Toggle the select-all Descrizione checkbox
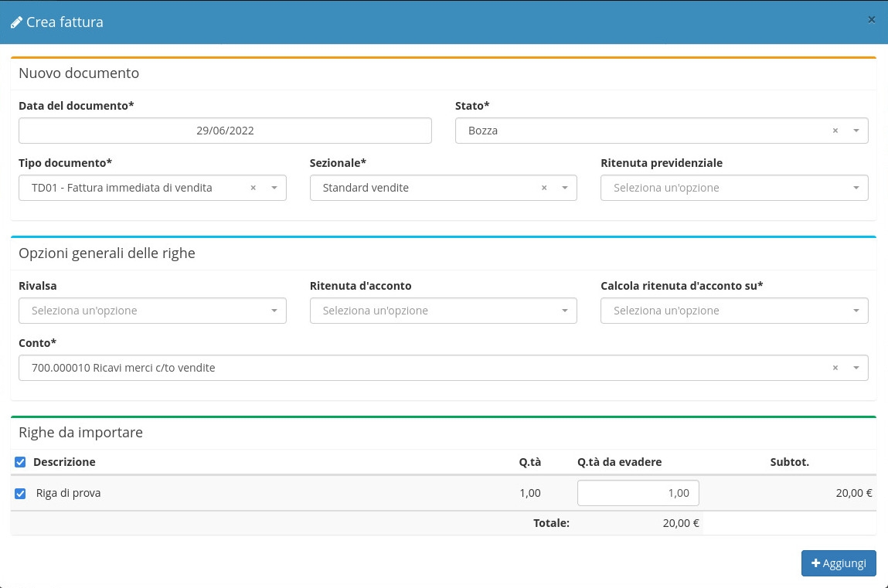The width and height of the screenshot is (888, 588). click(20, 462)
